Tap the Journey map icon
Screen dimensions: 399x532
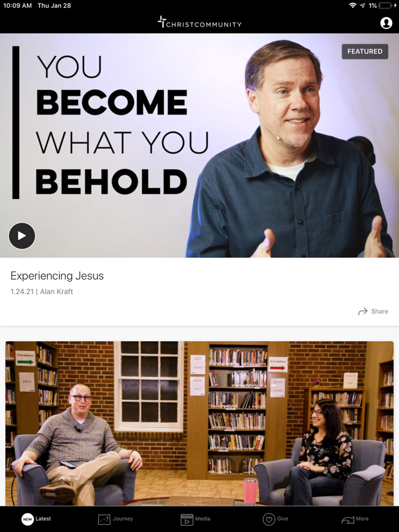(x=104, y=519)
